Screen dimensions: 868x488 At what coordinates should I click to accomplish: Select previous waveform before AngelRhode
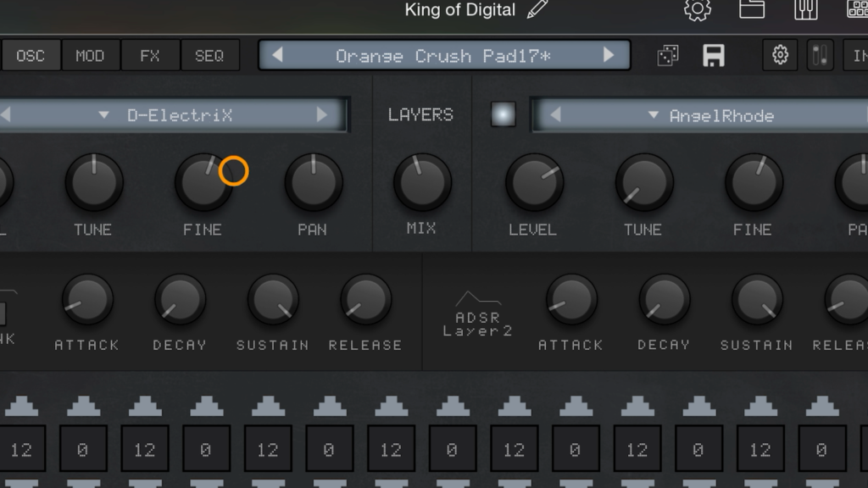tap(554, 115)
